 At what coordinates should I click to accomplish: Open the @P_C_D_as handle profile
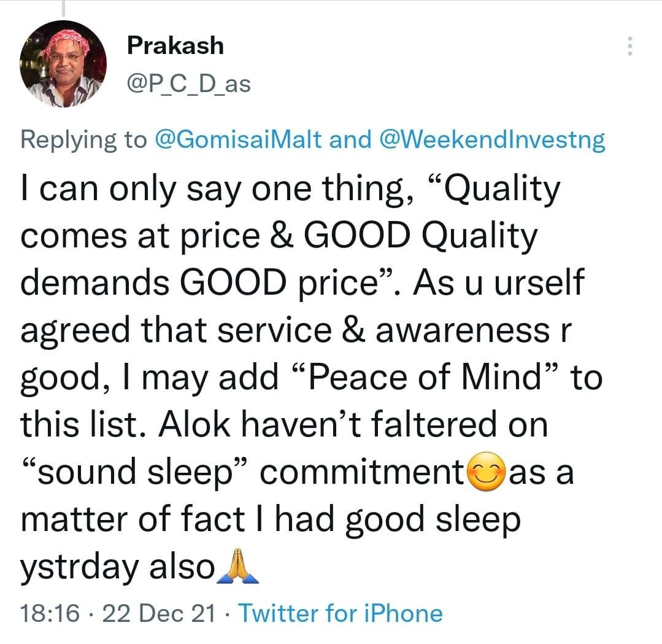click(189, 83)
